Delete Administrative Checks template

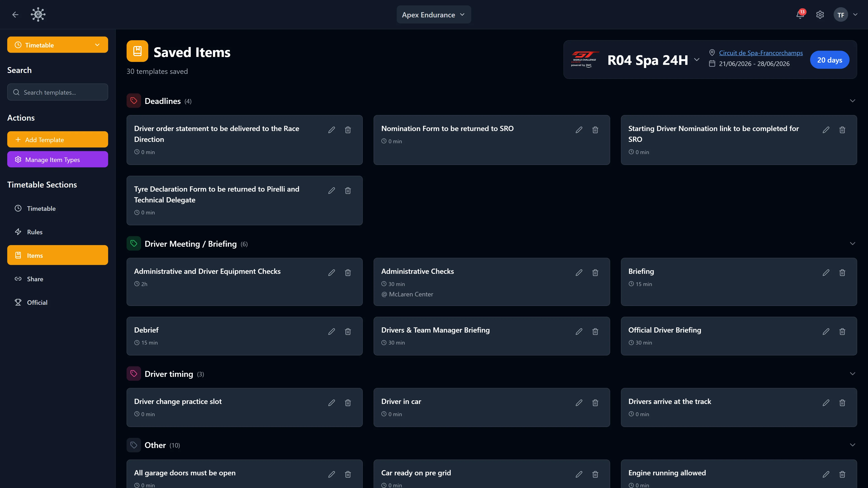pos(595,272)
